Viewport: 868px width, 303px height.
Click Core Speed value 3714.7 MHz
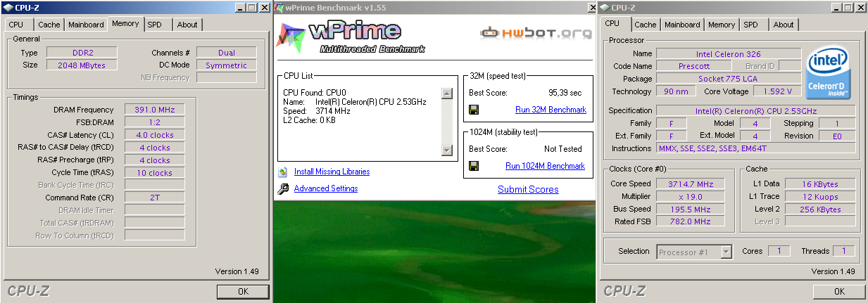[x=691, y=184]
